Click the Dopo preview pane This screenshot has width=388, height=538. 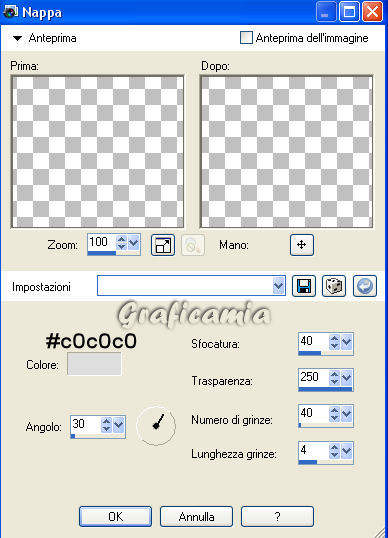pyautogui.click(x=286, y=152)
